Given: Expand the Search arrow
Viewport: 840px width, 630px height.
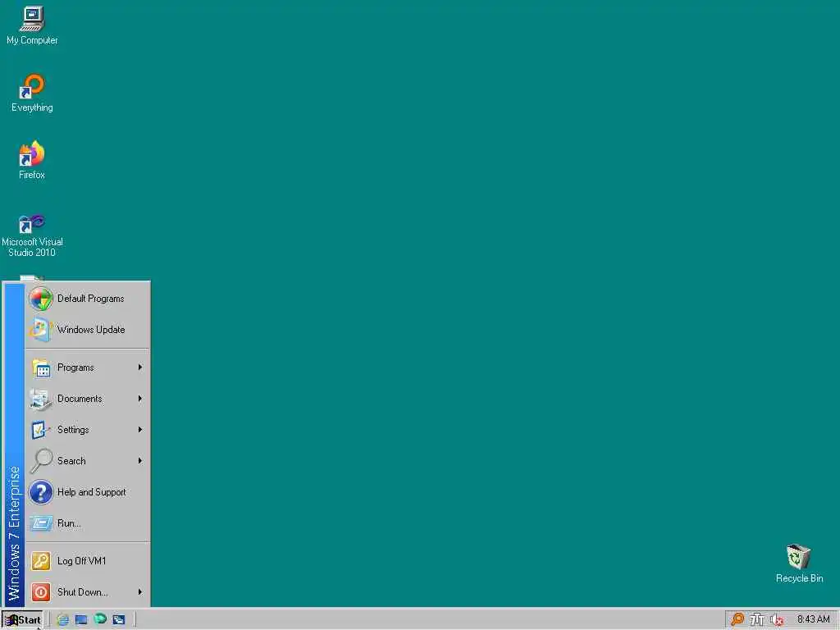Looking at the screenshot, I should pos(139,461).
